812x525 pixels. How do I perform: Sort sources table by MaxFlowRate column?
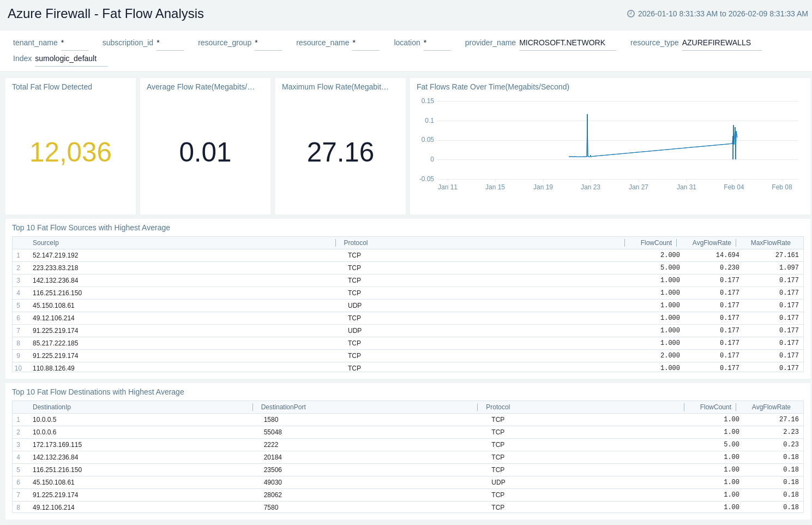point(770,243)
